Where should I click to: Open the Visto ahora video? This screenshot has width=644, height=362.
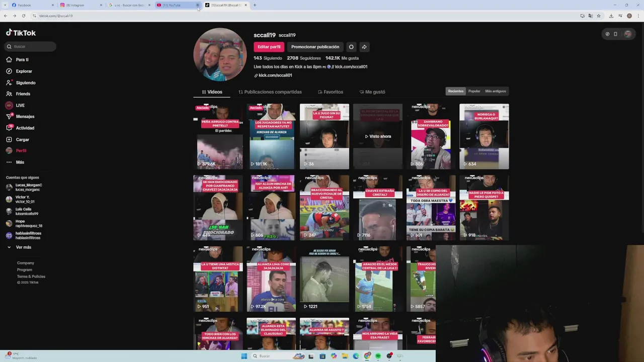[x=378, y=136]
